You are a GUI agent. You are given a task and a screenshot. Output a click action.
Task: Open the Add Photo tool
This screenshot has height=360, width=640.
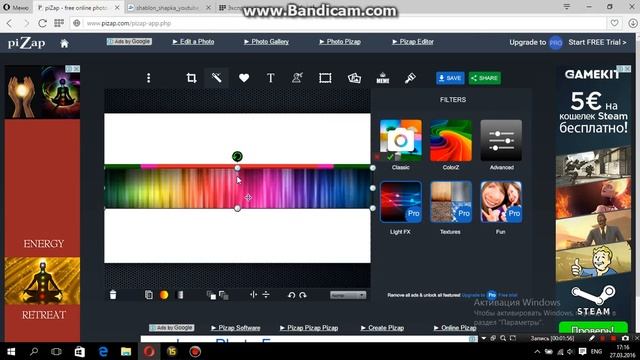354,78
